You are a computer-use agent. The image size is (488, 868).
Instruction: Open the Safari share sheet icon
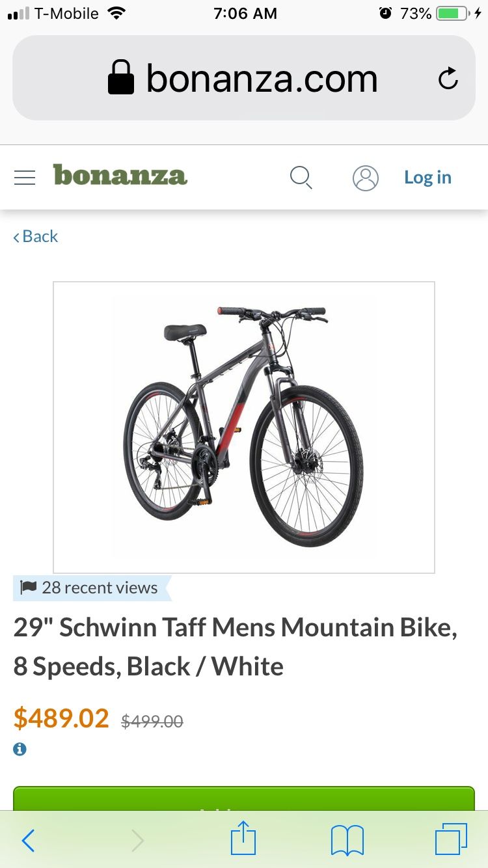click(244, 838)
